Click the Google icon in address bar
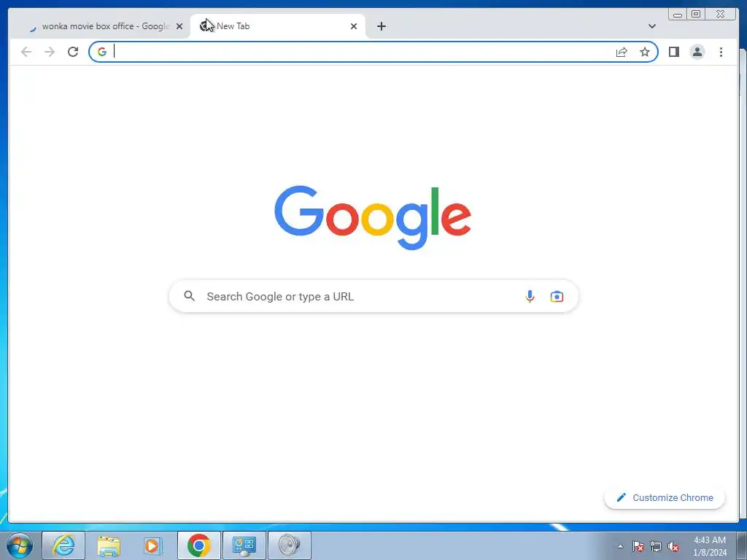This screenshot has height=560, width=747. [102, 52]
